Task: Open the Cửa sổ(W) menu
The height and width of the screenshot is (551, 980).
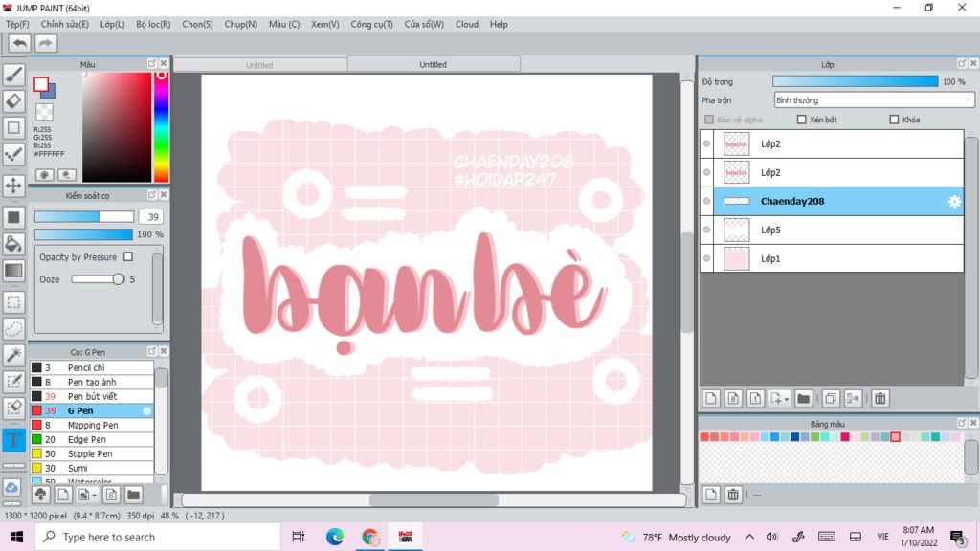Action: click(424, 24)
